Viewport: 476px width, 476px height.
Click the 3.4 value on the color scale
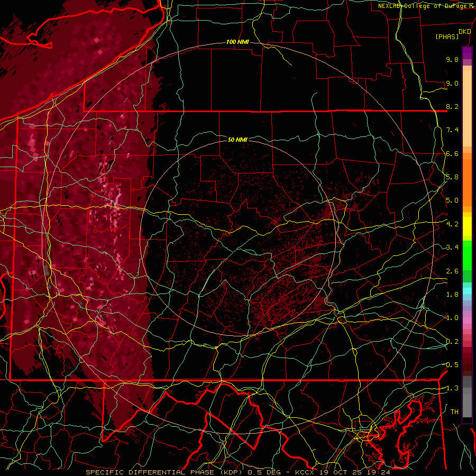point(452,248)
